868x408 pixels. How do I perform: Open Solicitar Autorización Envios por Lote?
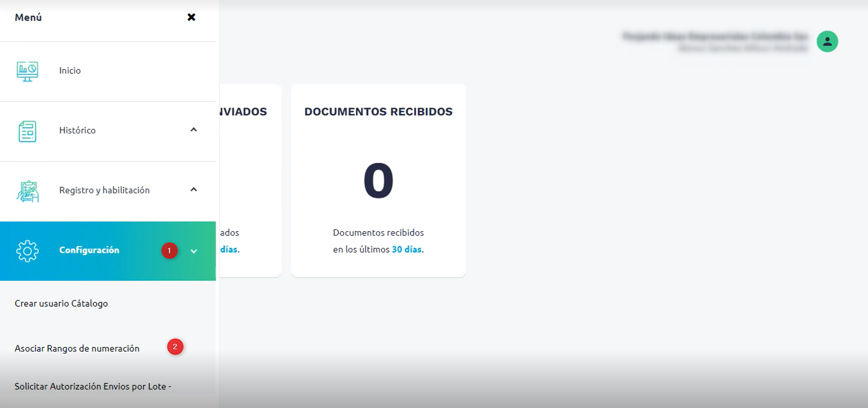point(93,386)
